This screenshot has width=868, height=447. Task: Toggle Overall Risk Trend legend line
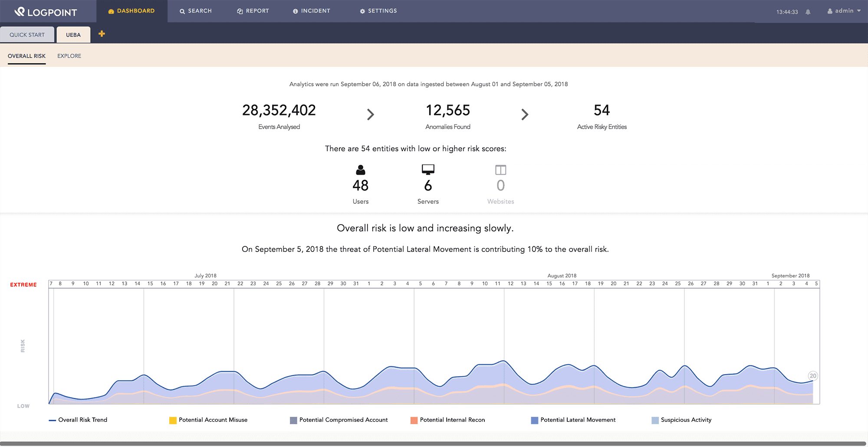click(x=52, y=420)
